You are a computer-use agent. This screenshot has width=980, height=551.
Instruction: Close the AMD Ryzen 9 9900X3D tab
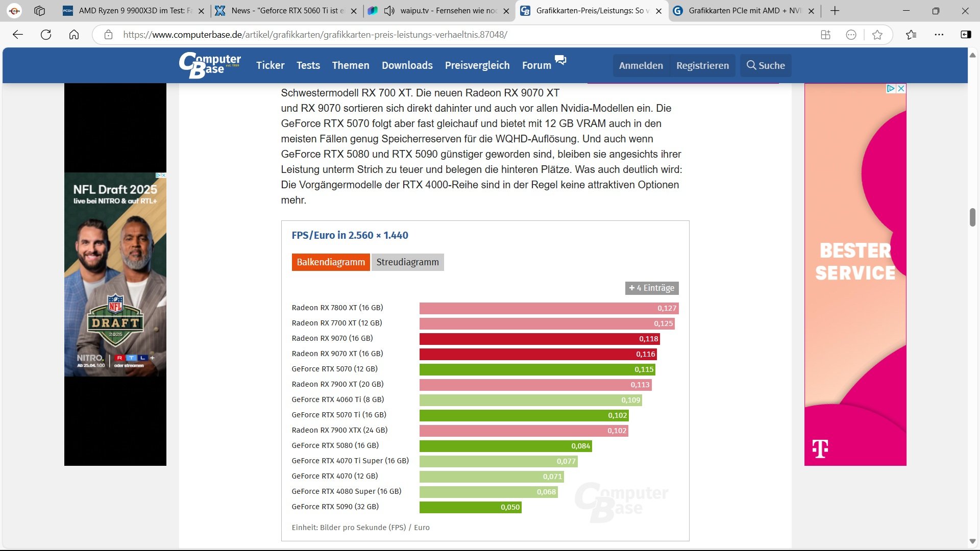201,11
